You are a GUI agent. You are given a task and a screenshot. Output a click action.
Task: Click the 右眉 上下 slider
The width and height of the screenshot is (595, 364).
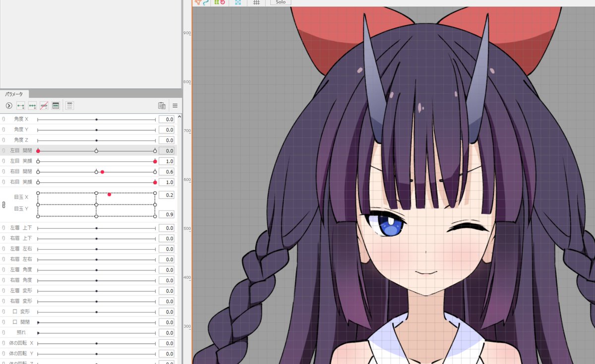pyautogui.click(x=96, y=238)
